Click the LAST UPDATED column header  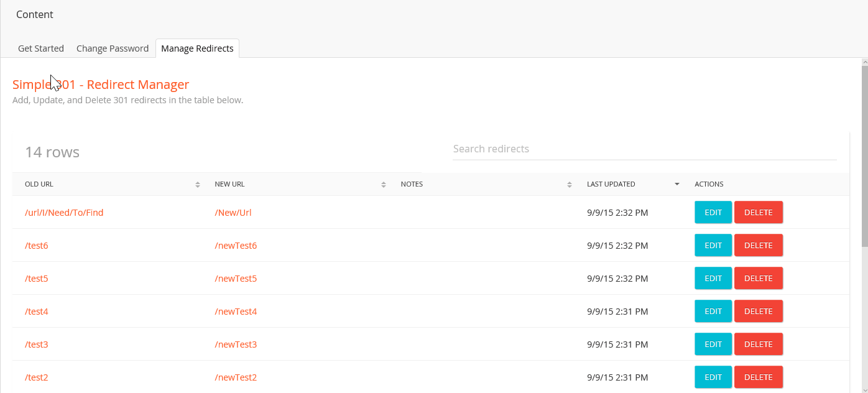pyautogui.click(x=611, y=185)
